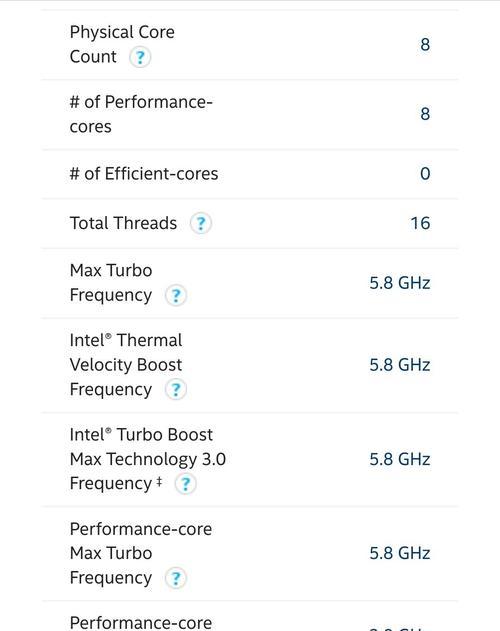Click the Performance-cores value 8

pos(425,114)
